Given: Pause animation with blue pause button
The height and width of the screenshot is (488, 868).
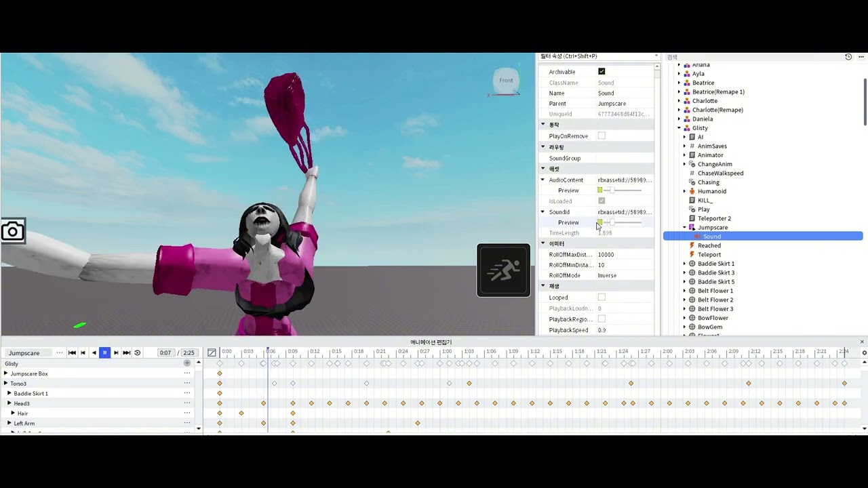Looking at the screenshot, I should 104,352.
